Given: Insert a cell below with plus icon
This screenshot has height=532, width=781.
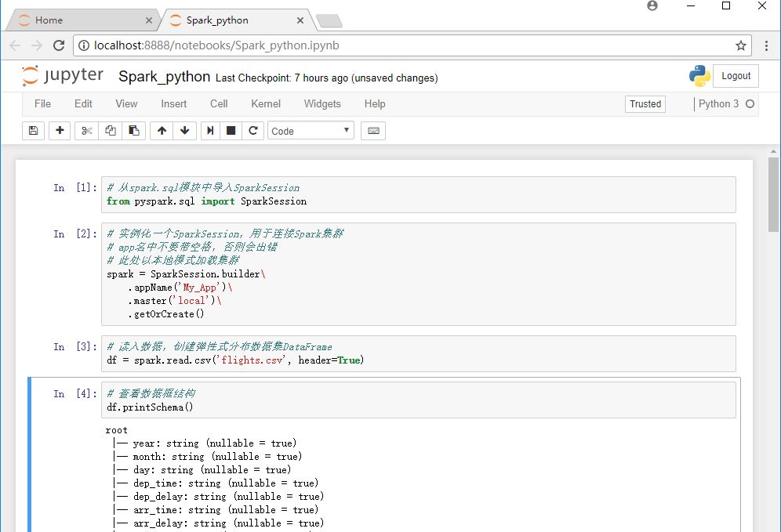Looking at the screenshot, I should point(60,131).
